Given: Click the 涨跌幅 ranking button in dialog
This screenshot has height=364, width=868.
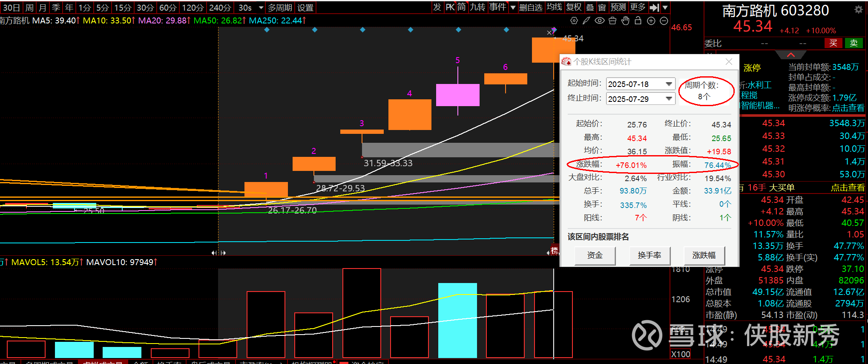Looking at the screenshot, I should 704,255.
